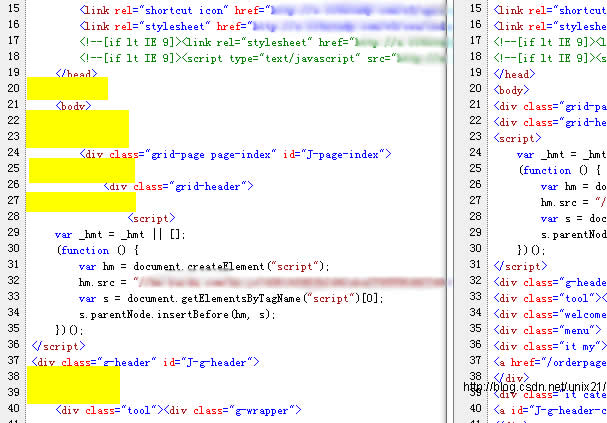Click the /orderpage anchor line in right pane
The height and width of the screenshot is (423, 607).
[x=550, y=363]
